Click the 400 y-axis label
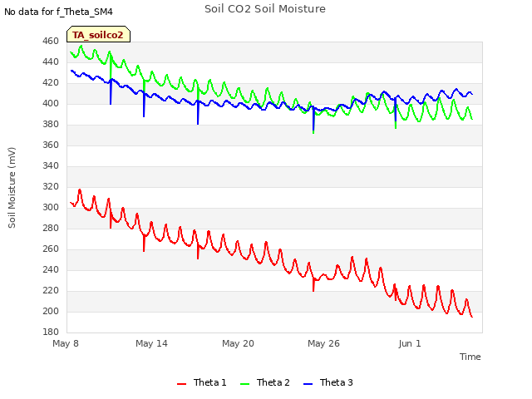Image resolution: width=532 pixels, height=399 pixels. pos(51,103)
